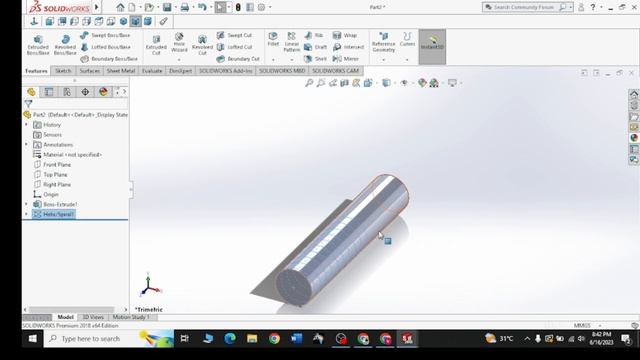Switch to the Sketch tab
The image size is (640, 360).
point(63,71)
